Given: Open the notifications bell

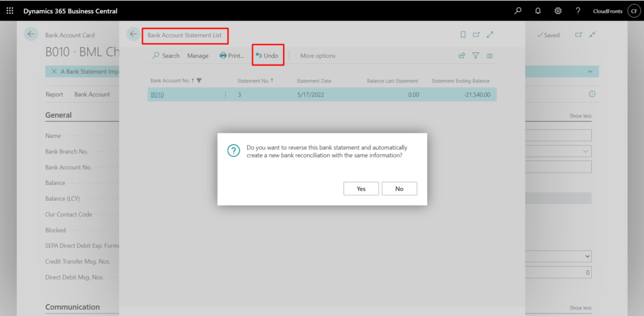Looking at the screenshot, I should click(538, 11).
